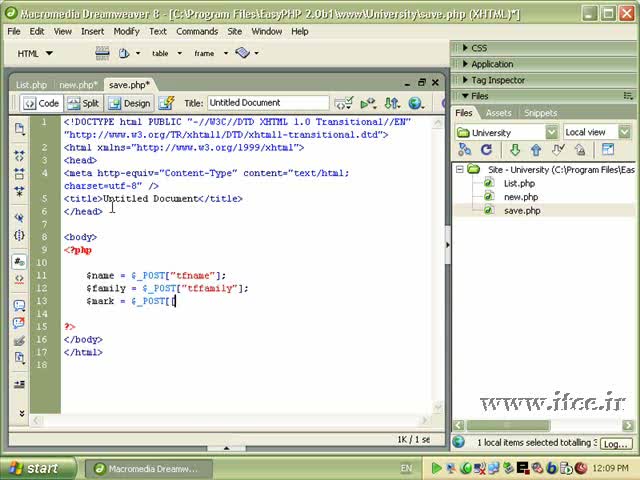The width and height of the screenshot is (640, 480).
Task: Click the Refresh files icon
Action: (x=486, y=150)
